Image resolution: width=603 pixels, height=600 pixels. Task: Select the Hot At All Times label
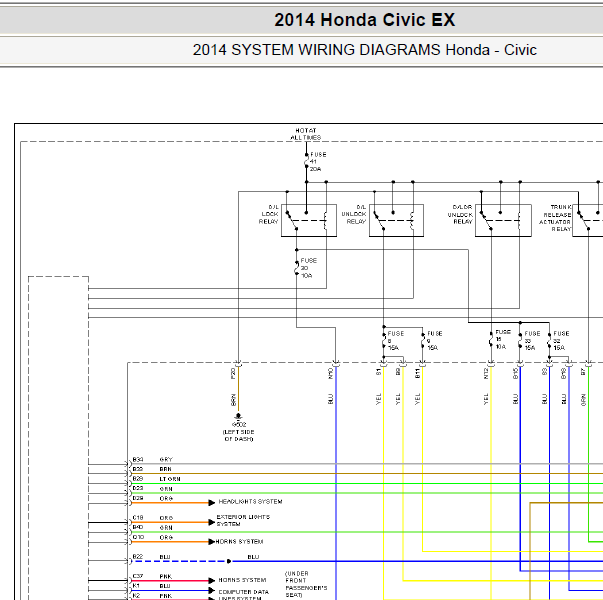(306, 134)
